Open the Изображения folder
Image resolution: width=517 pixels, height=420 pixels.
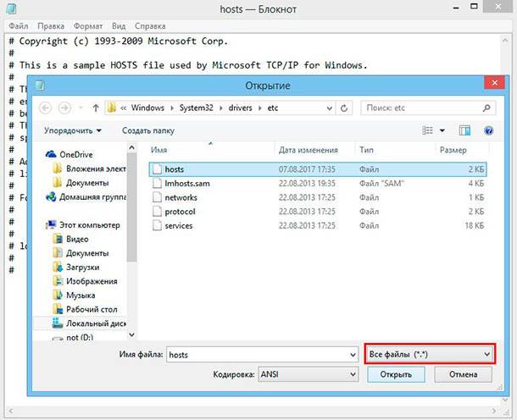click(85, 281)
